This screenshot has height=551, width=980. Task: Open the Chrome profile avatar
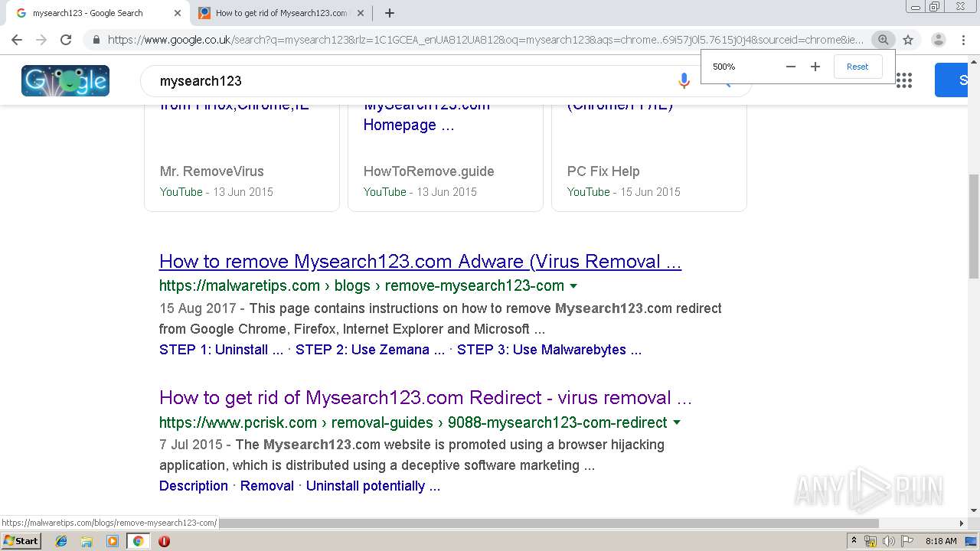939,40
